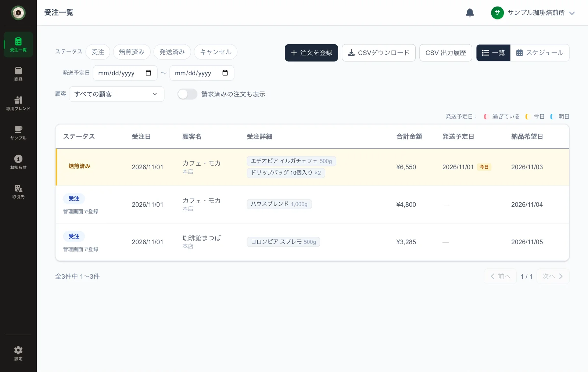Open the ハウスブレンド order row
Image resolution: width=588 pixels, height=372 pixels.
pos(312,205)
